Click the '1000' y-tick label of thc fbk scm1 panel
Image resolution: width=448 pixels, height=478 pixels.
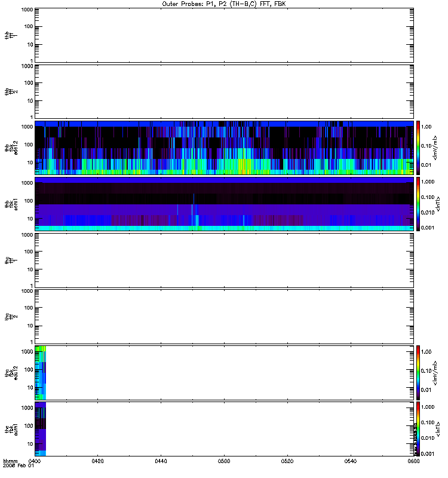pyautogui.click(x=27, y=408)
